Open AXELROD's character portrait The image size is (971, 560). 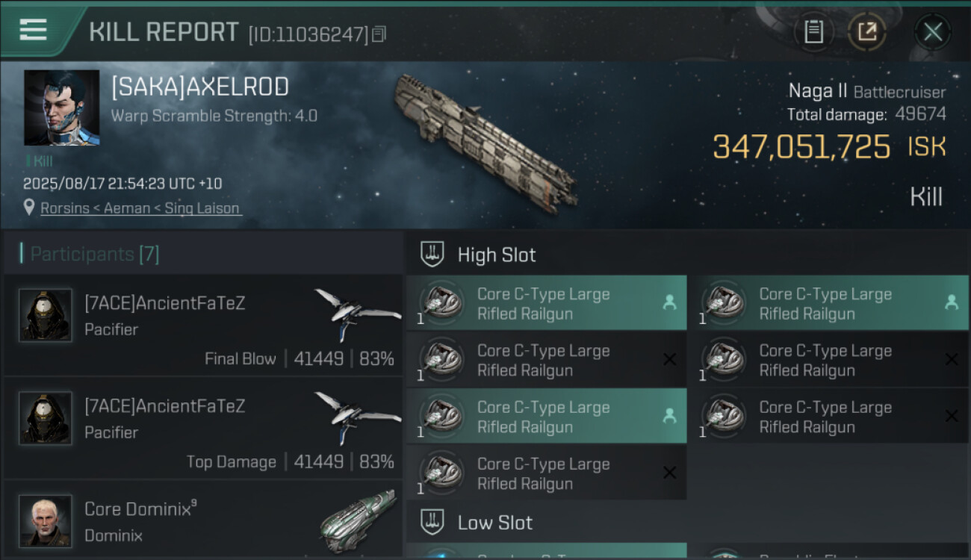pos(61,108)
